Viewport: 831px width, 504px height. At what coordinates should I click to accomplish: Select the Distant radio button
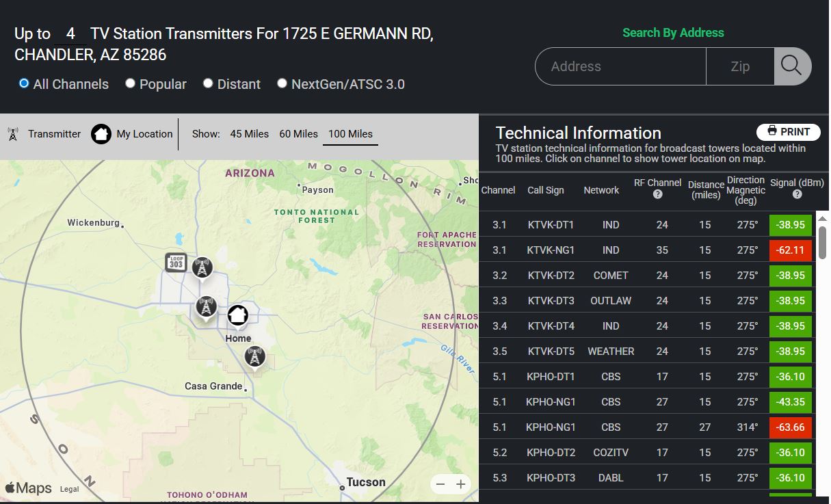tap(208, 83)
